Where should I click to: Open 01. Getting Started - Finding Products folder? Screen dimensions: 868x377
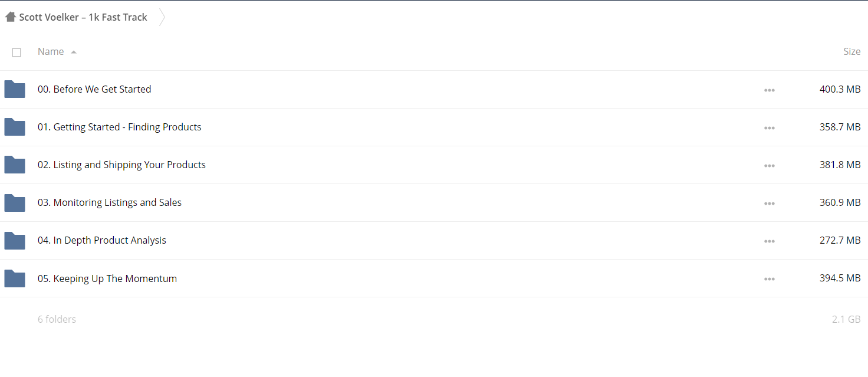[x=120, y=127]
